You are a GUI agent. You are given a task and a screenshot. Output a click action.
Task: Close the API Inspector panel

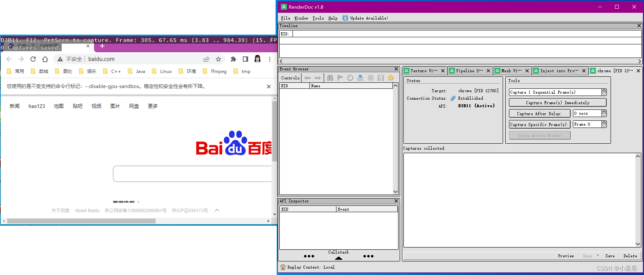(396, 201)
